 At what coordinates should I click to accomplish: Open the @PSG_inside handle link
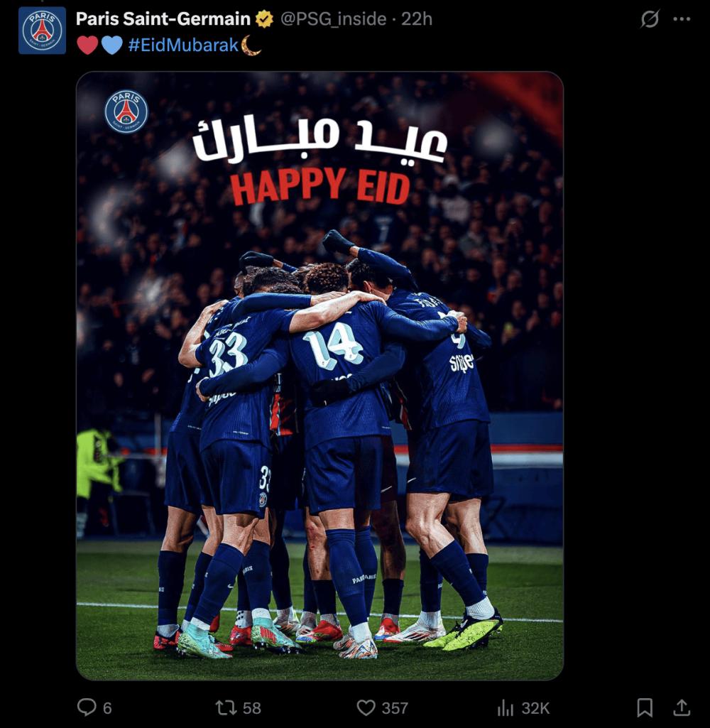click(x=333, y=19)
